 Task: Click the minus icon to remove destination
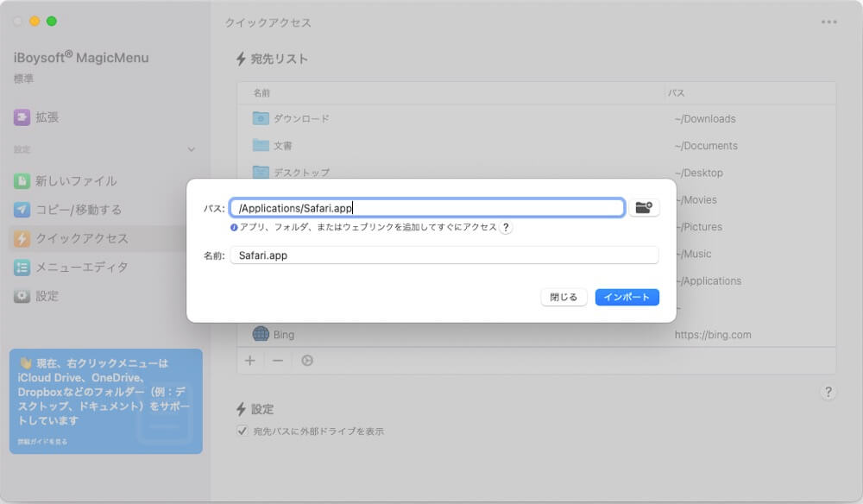tap(278, 361)
